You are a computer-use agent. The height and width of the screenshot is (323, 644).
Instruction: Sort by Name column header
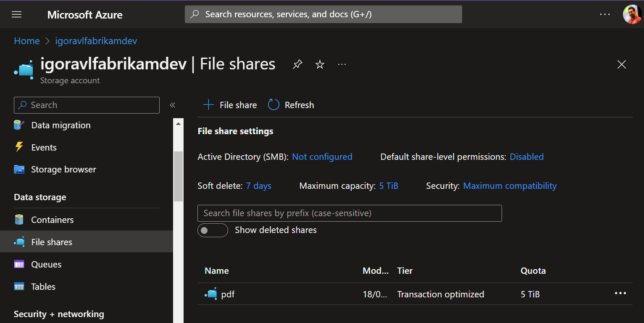[217, 271]
